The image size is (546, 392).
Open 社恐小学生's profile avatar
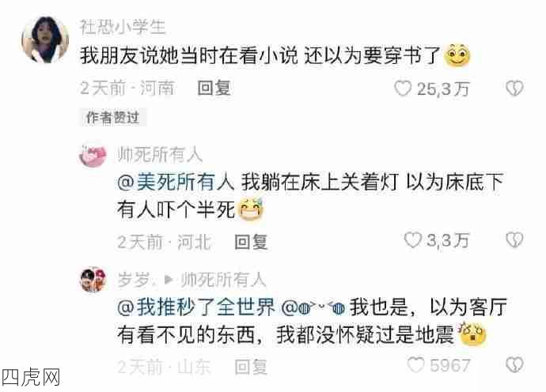(x=45, y=40)
